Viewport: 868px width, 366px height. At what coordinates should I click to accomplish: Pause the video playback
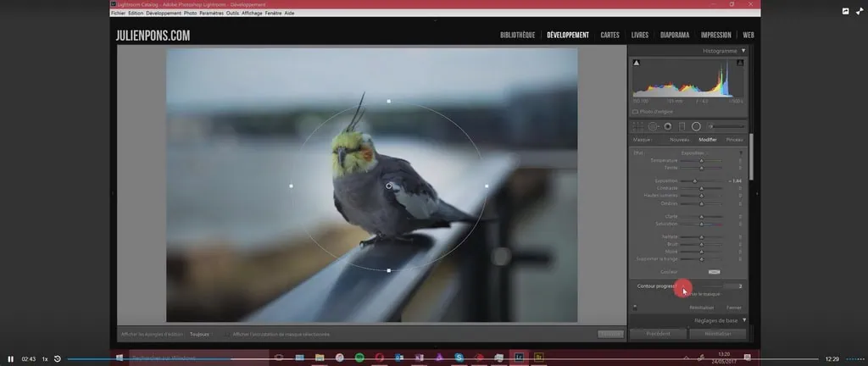click(11, 359)
